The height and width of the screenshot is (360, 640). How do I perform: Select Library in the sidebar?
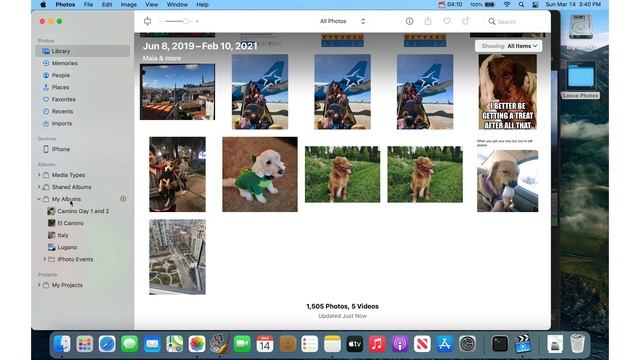[x=82, y=51]
